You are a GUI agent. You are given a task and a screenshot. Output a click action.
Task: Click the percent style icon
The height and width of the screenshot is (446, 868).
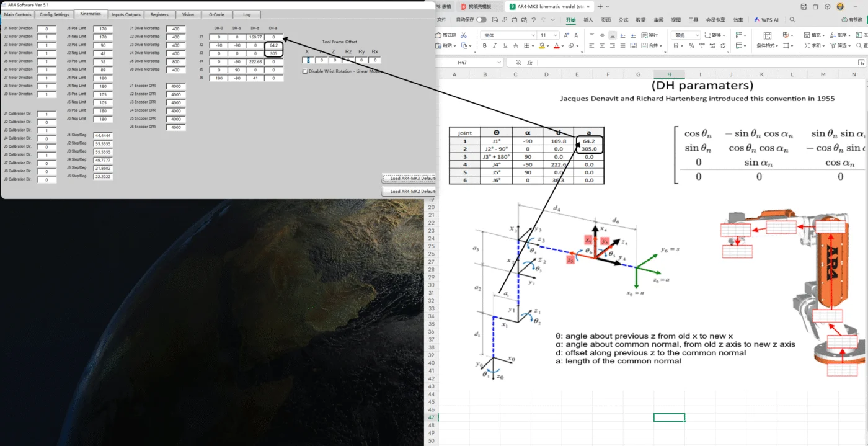coord(691,45)
